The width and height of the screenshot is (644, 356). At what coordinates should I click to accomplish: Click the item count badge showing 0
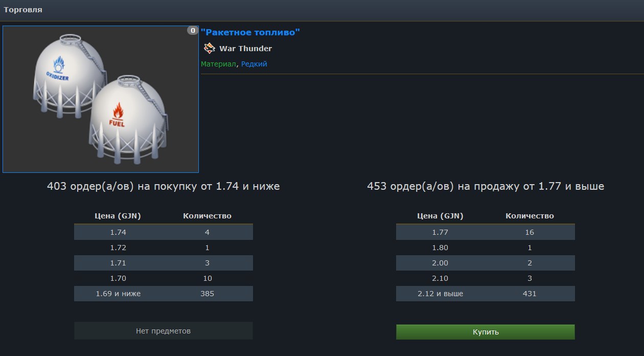(193, 31)
